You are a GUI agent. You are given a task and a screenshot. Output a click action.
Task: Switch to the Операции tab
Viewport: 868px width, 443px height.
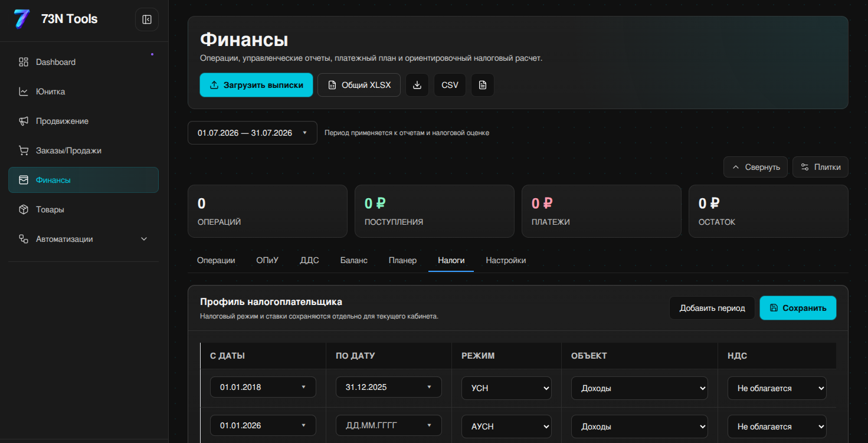click(216, 260)
